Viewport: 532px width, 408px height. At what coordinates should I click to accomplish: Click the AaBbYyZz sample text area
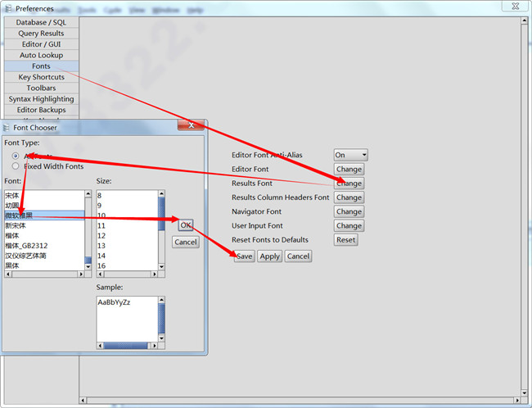(x=127, y=319)
